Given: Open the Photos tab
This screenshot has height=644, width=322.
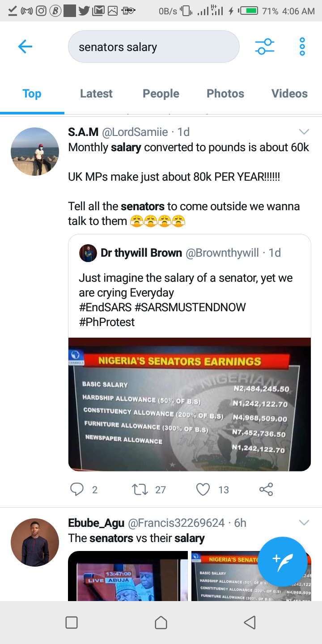Looking at the screenshot, I should (x=225, y=93).
